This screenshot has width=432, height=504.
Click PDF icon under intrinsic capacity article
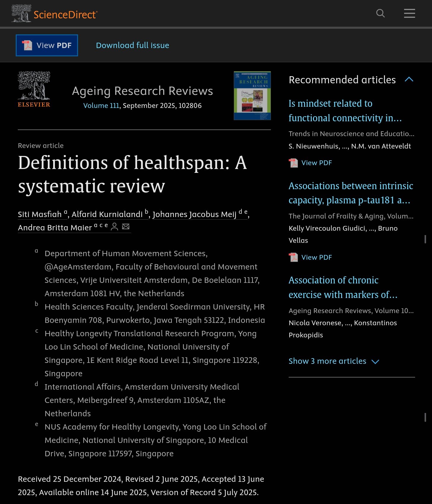tap(293, 258)
